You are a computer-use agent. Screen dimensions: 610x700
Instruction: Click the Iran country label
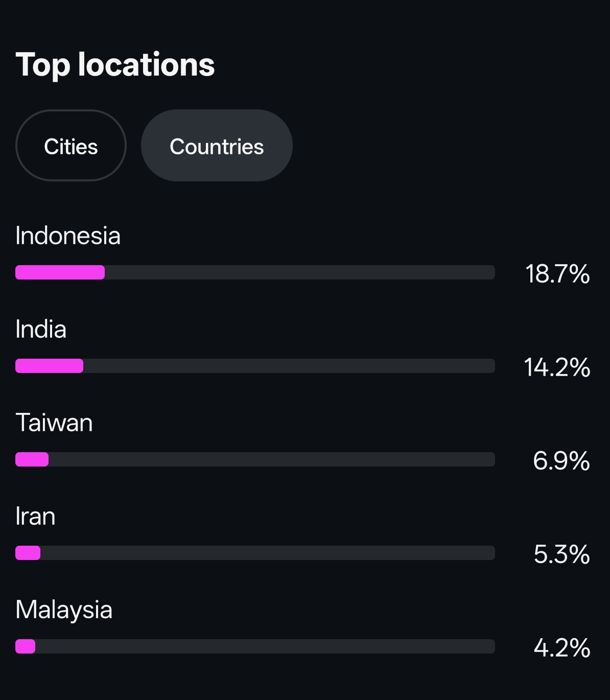point(35,516)
